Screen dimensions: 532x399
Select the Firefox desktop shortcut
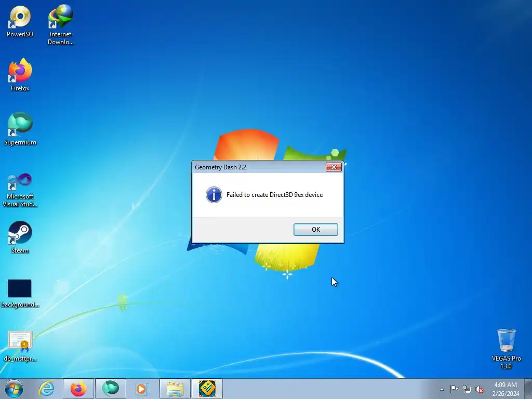20,75
